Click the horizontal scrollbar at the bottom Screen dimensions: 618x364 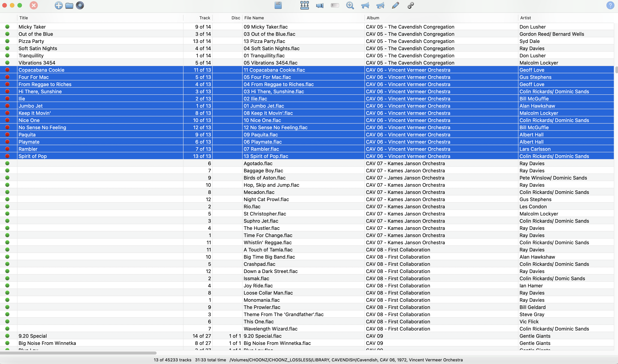click(x=78, y=353)
